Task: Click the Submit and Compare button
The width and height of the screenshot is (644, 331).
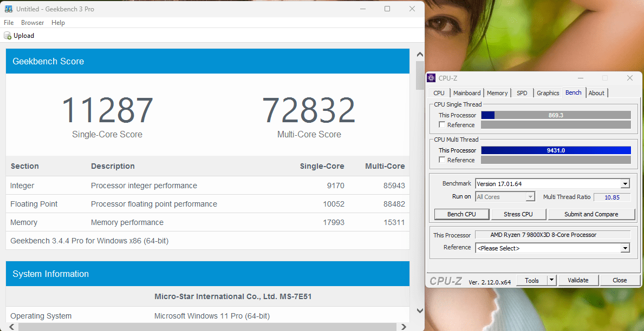Action: pyautogui.click(x=591, y=214)
